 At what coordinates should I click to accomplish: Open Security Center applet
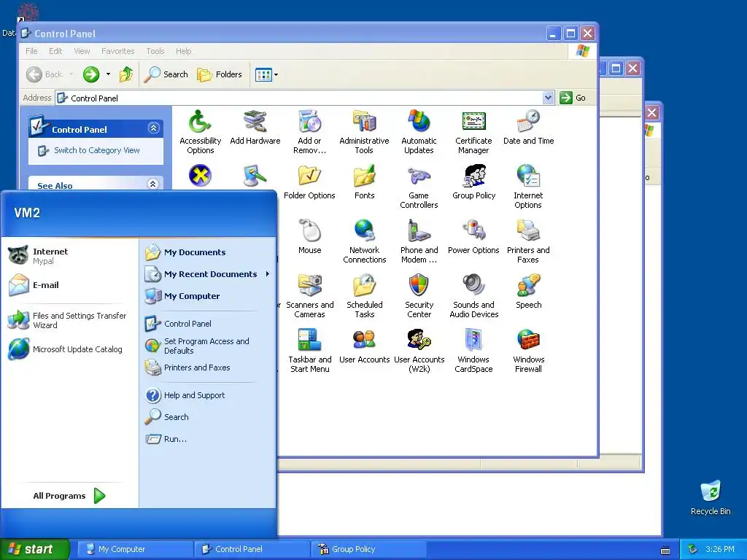[419, 296]
